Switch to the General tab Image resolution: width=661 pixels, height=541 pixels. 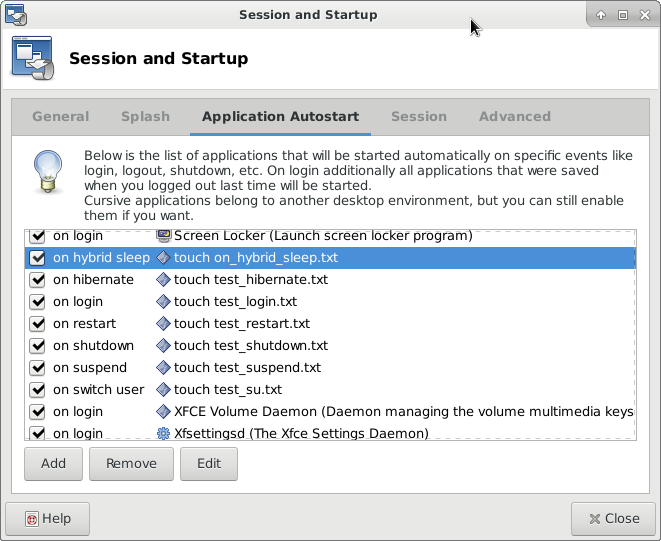(x=61, y=117)
